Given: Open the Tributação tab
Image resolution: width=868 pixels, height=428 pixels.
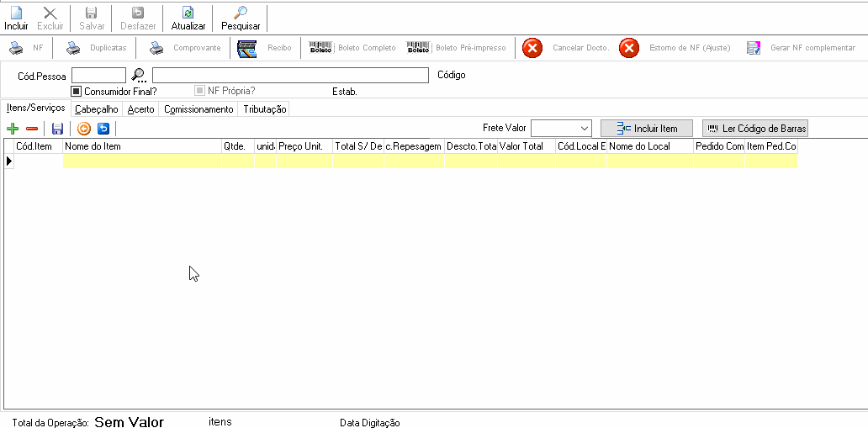Looking at the screenshot, I should [x=265, y=109].
